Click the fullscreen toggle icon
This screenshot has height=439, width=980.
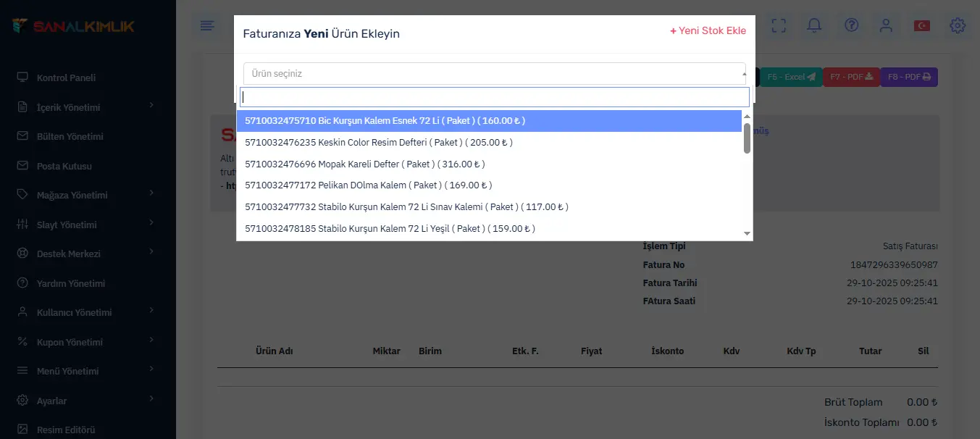pyautogui.click(x=779, y=25)
